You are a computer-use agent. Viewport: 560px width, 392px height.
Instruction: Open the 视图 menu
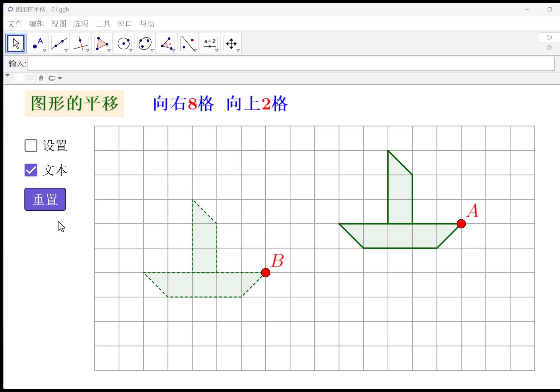tap(59, 24)
